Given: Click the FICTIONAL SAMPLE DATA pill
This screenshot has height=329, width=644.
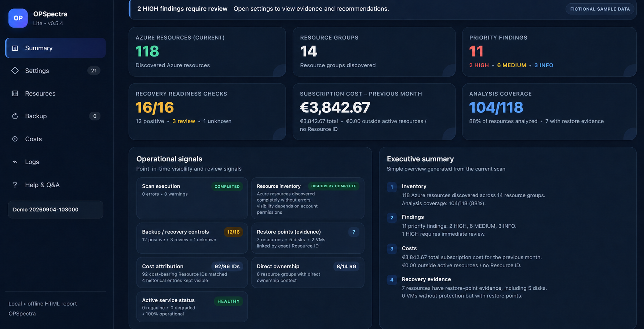Looking at the screenshot, I should pyautogui.click(x=600, y=9).
